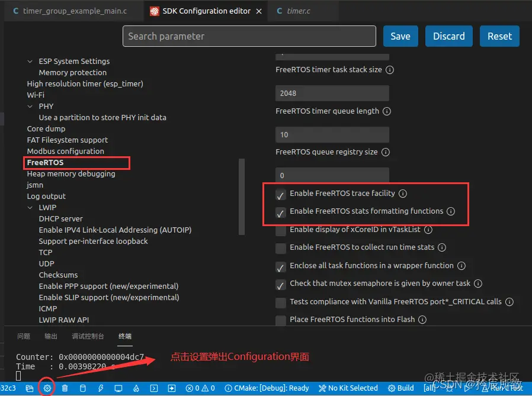Click the settings tree vertical scrollbar
This screenshot has width=532, height=396.
[x=242, y=197]
